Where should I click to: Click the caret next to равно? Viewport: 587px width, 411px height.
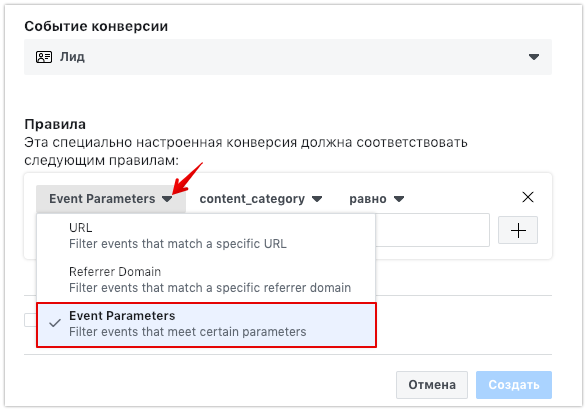coord(399,199)
